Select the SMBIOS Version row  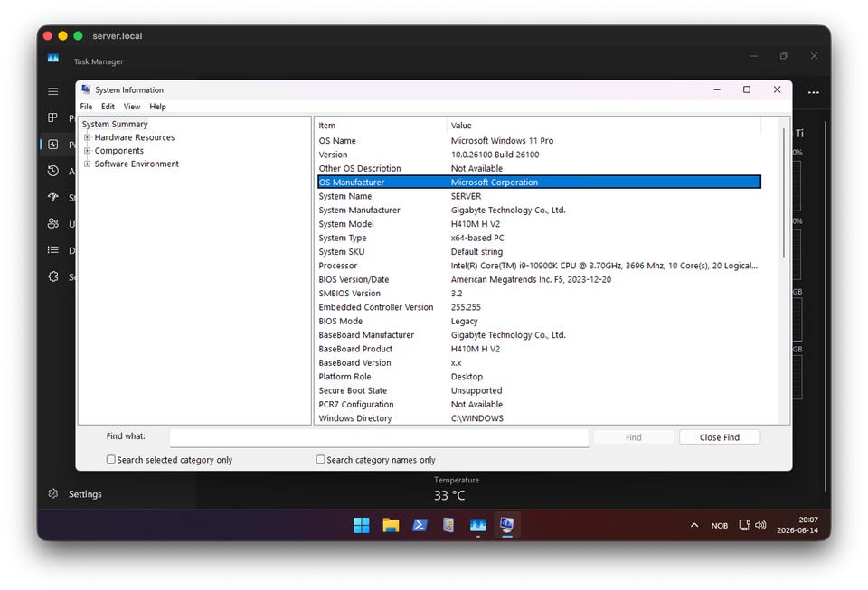[539, 293]
